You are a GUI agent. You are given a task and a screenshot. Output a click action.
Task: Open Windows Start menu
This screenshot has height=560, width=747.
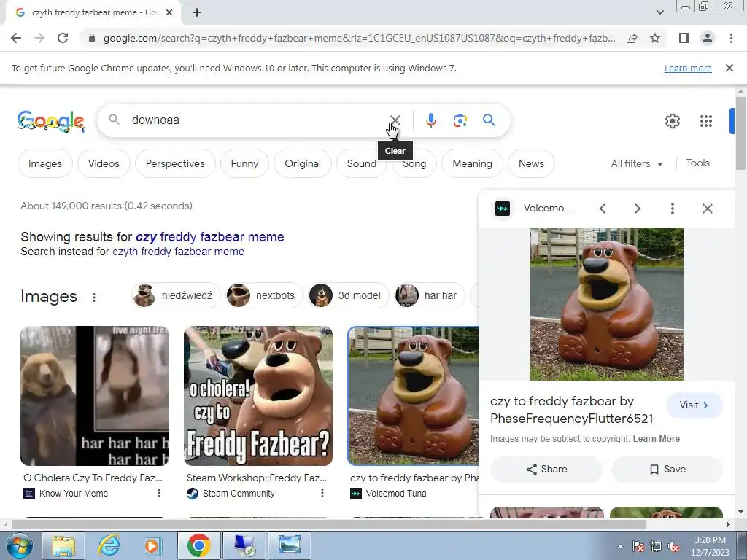(x=20, y=545)
